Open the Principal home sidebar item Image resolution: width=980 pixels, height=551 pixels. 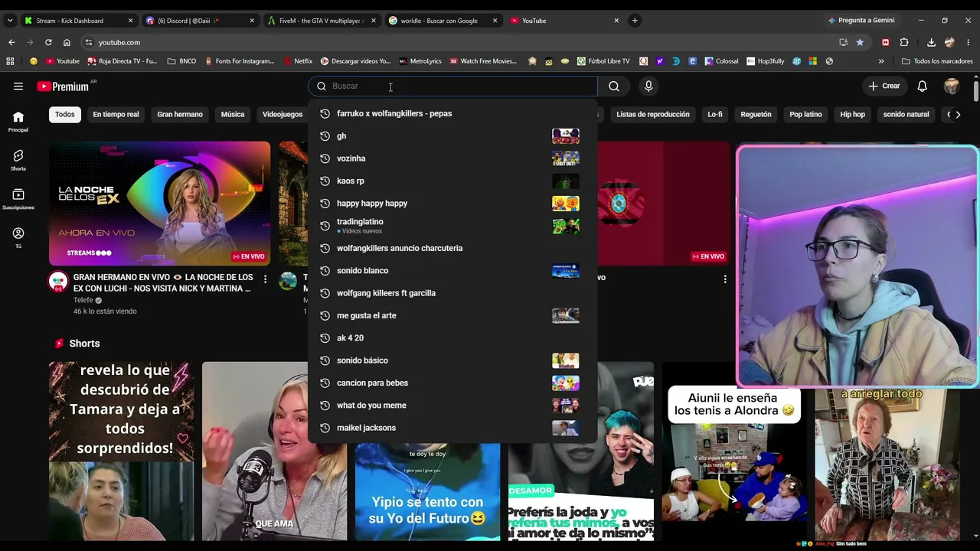(x=18, y=121)
